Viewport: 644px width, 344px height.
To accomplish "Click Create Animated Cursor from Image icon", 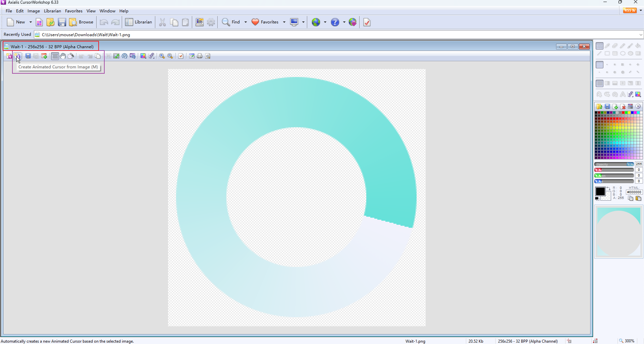I will 17,56.
